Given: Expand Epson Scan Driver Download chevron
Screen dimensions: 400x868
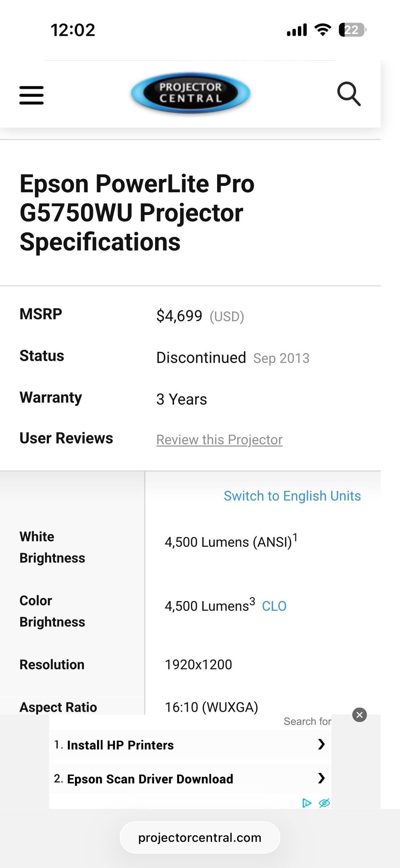Looking at the screenshot, I should 321,778.
